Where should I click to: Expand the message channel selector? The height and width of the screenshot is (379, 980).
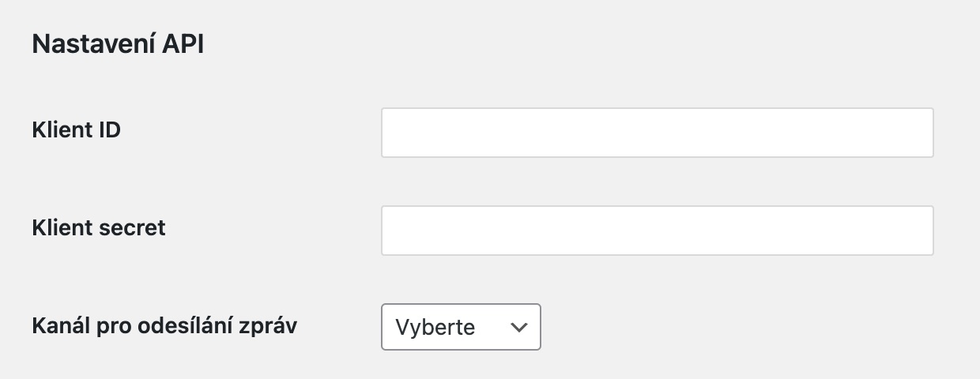tap(461, 327)
